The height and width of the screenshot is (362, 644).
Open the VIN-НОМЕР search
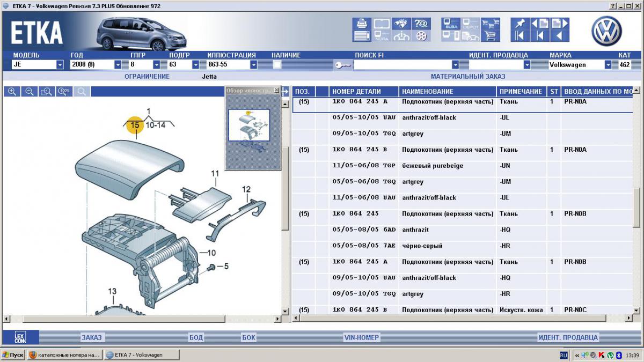pos(361,337)
